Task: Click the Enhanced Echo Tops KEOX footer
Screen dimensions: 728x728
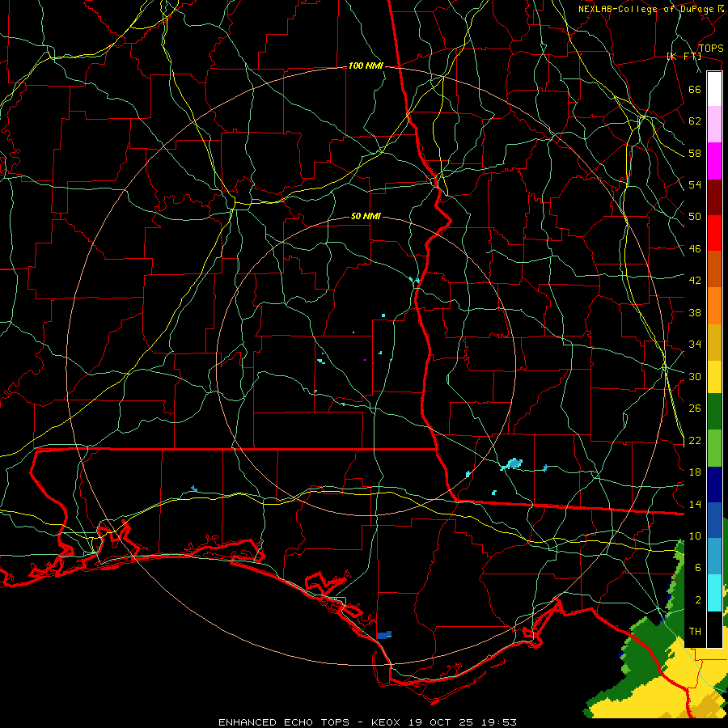Action: click(367, 722)
